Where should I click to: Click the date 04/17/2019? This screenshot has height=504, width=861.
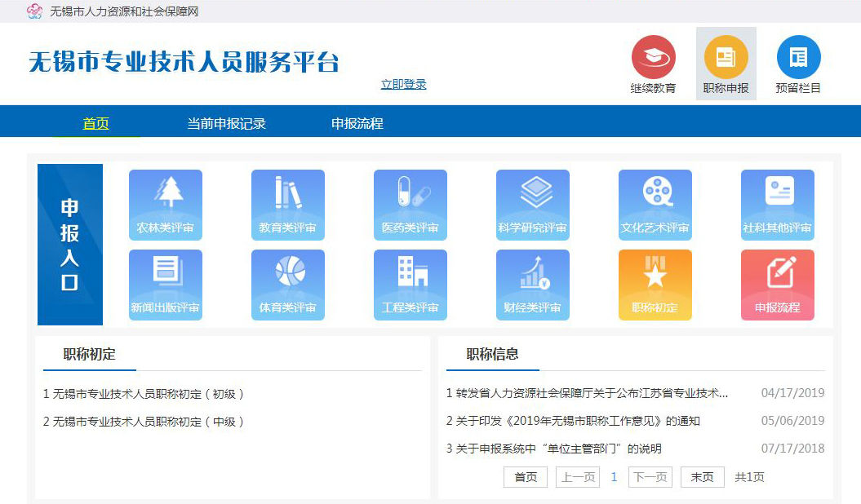tap(793, 392)
